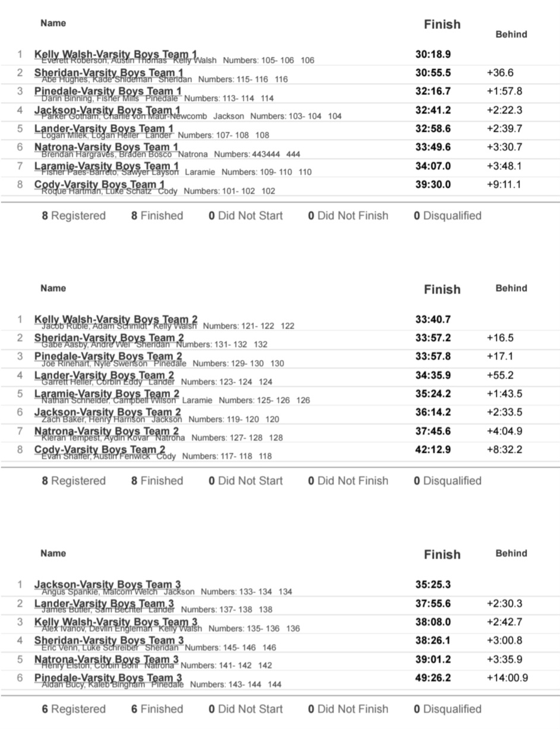Open Jackson-Varsity Boys Team 3 result
The image size is (560, 729).
pos(108,585)
